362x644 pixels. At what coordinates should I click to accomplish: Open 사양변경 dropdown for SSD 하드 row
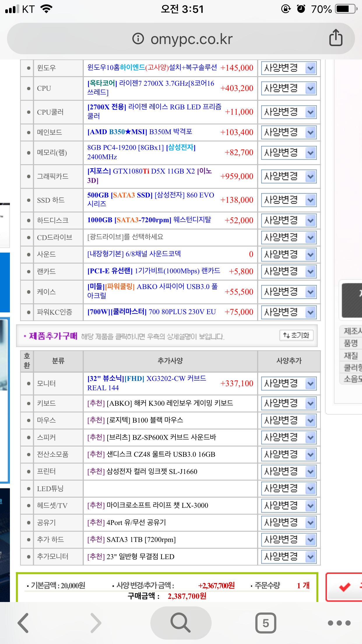289,200
